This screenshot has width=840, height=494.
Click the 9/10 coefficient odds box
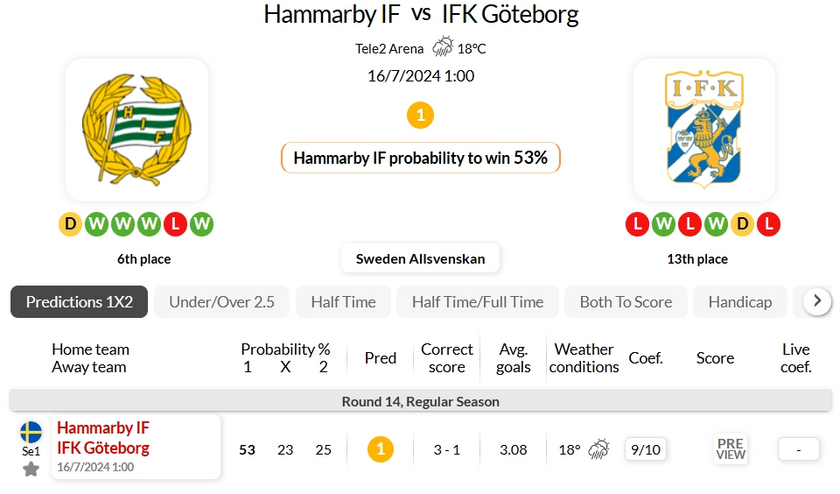click(x=645, y=449)
